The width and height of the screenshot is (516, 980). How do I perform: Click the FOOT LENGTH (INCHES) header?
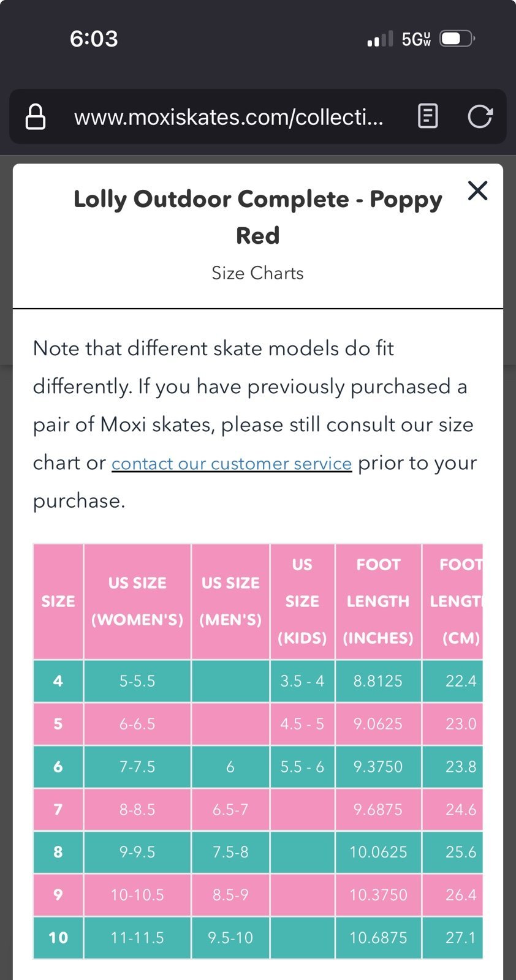pyautogui.click(x=378, y=601)
